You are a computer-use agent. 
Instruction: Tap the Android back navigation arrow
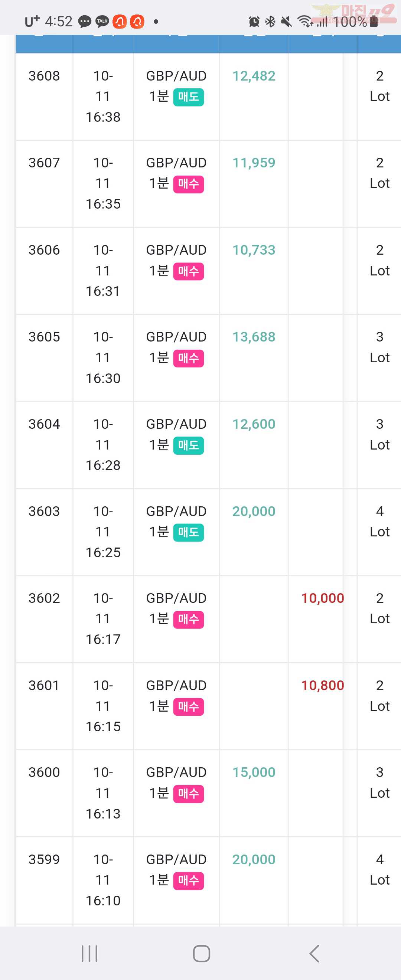click(314, 953)
